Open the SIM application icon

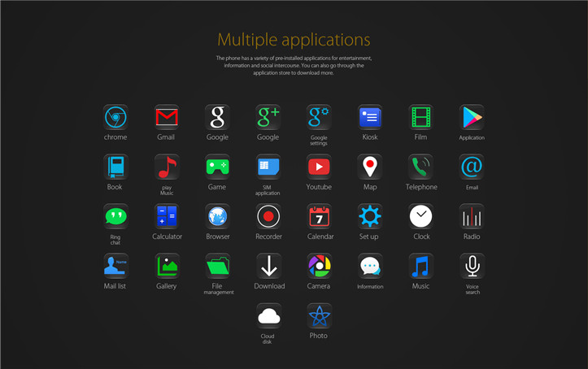click(268, 167)
